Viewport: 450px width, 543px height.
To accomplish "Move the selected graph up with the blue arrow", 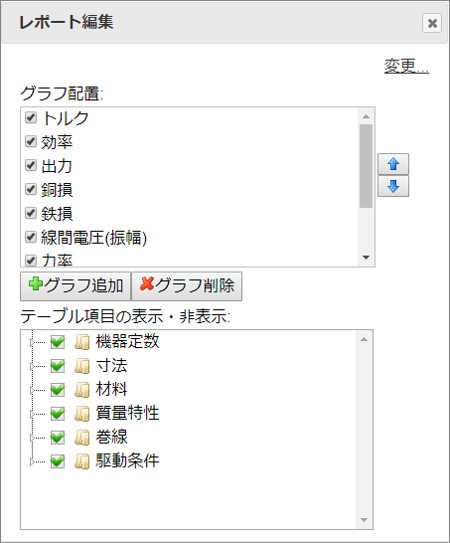I will 393,164.
